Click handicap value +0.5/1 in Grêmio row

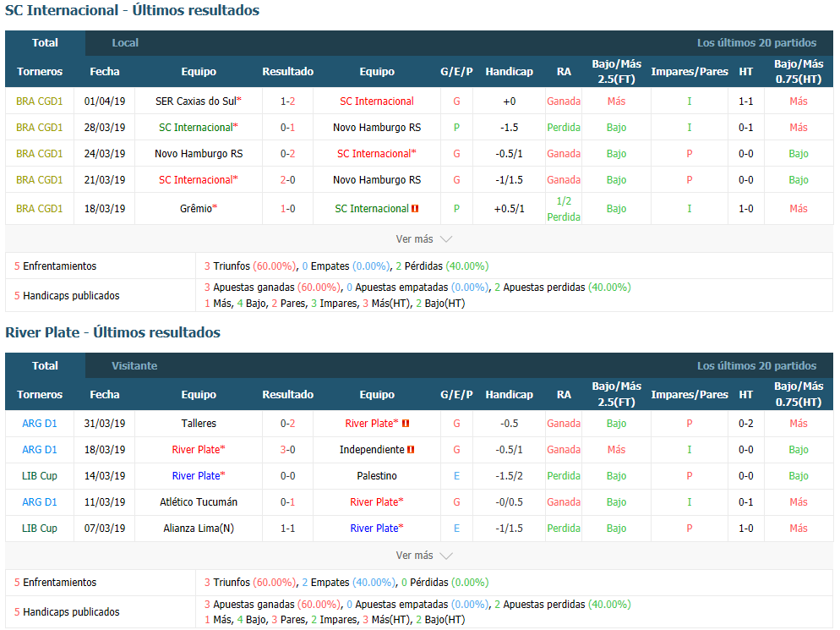(x=509, y=209)
